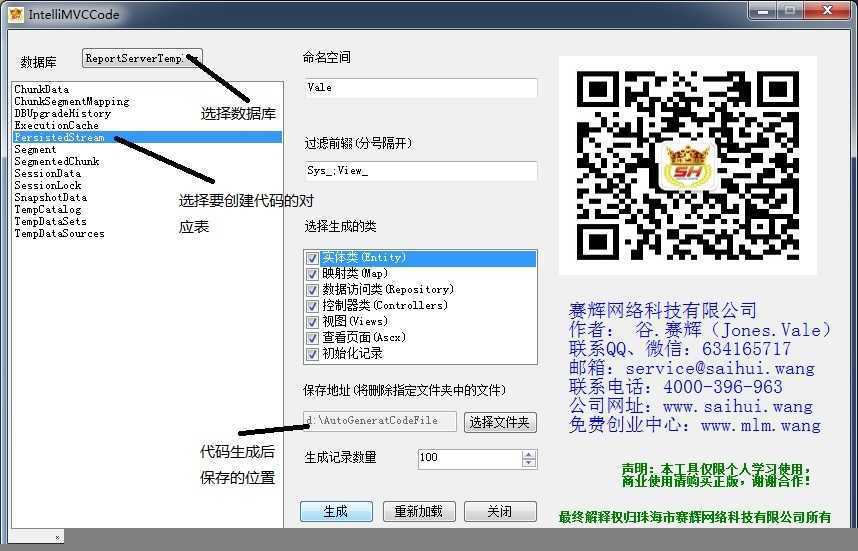Click the save path field d:\AutoGeneratCodeFile
The image size is (858, 551).
(380, 421)
